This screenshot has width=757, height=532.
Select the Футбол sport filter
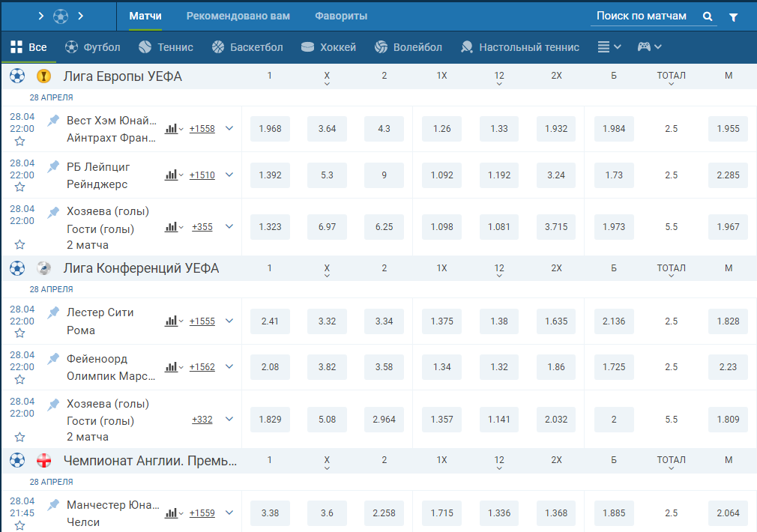(92, 46)
